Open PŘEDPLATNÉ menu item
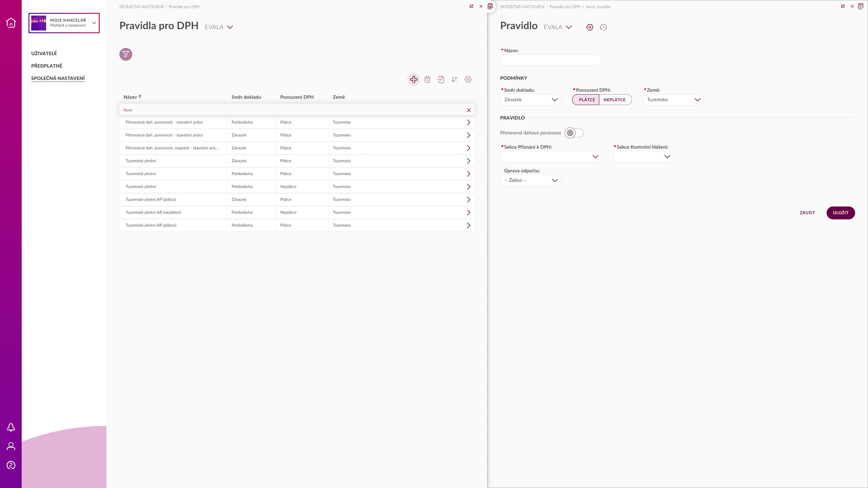The image size is (868, 488). pos(47,66)
